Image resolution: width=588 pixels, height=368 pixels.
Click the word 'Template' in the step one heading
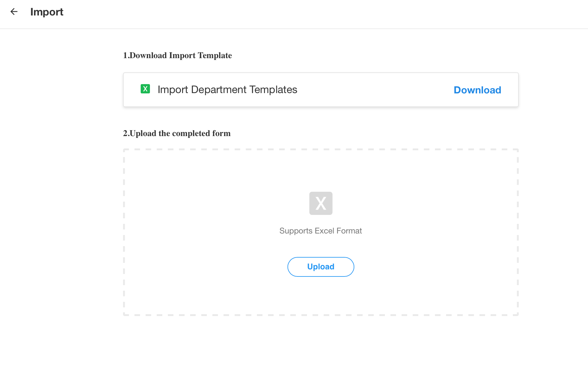coord(215,55)
